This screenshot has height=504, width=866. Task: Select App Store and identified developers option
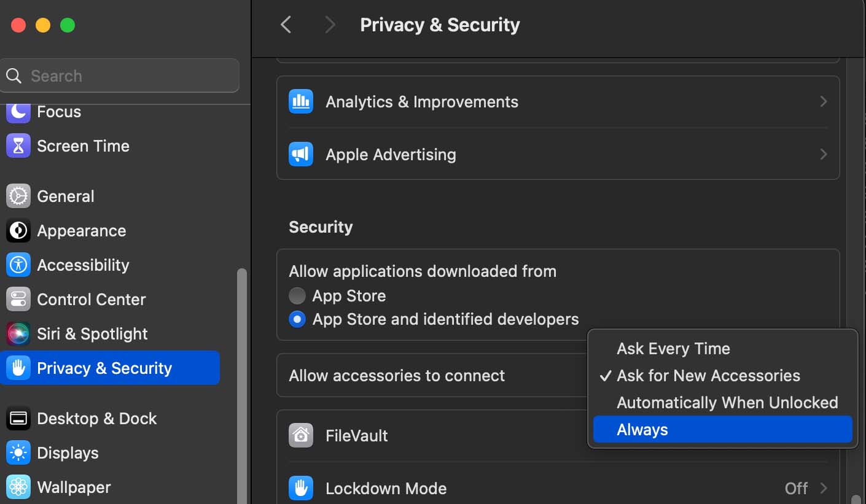pos(297,319)
